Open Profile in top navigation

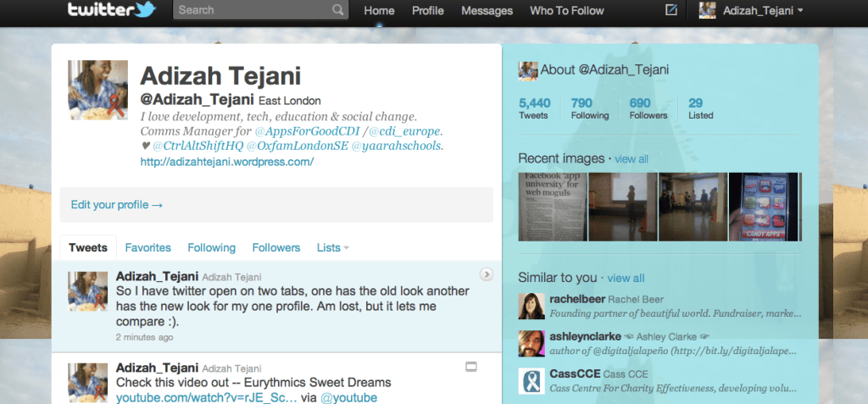click(x=428, y=10)
